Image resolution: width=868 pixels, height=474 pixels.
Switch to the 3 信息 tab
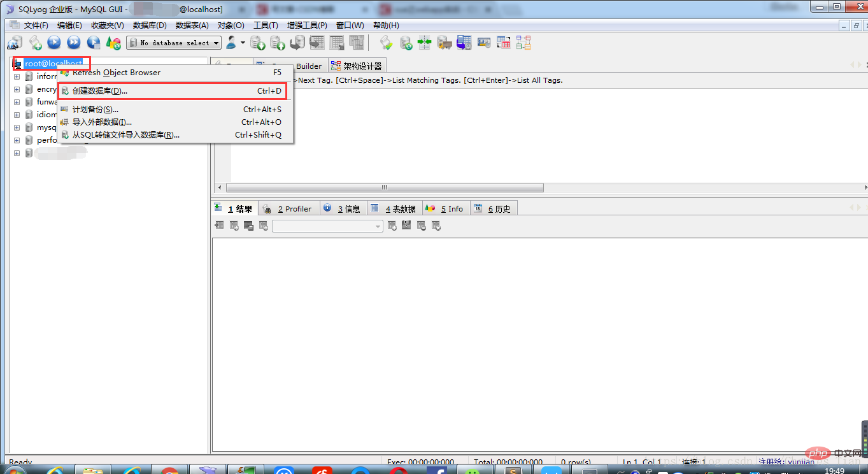342,208
